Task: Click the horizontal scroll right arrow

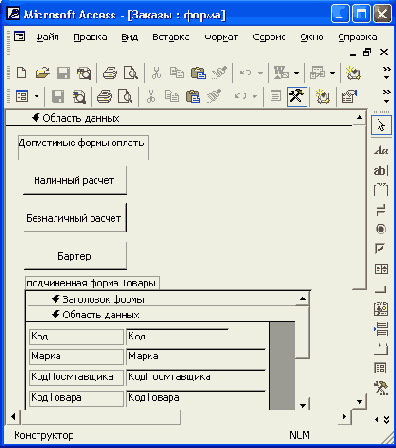Action: tap(345, 416)
